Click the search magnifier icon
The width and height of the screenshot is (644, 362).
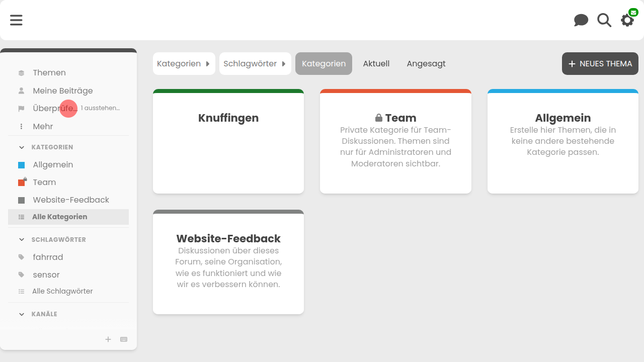pos(604,20)
